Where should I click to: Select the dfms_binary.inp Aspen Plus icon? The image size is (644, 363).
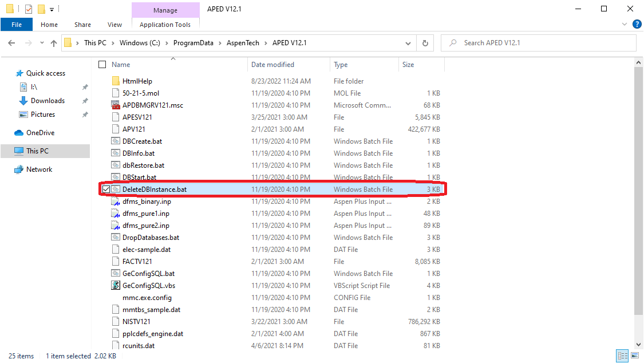pos(116,201)
